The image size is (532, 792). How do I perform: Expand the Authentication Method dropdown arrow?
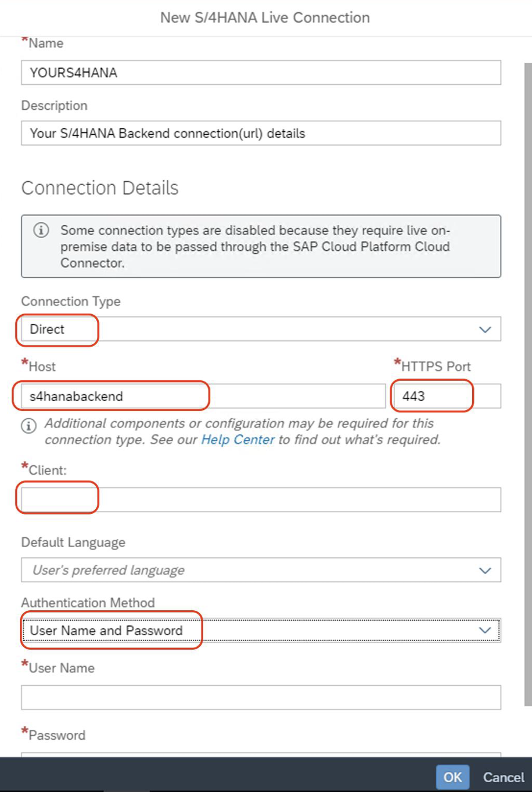tap(485, 631)
